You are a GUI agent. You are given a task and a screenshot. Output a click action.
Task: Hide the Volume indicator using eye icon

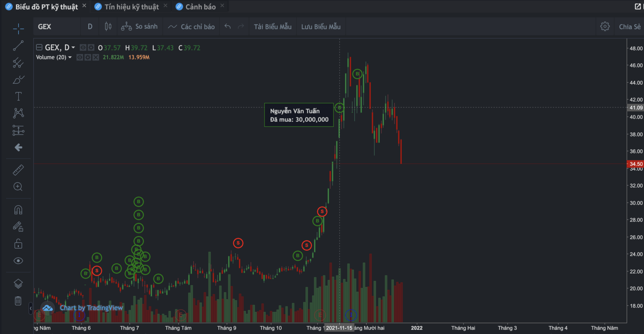pyautogui.click(x=80, y=57)
